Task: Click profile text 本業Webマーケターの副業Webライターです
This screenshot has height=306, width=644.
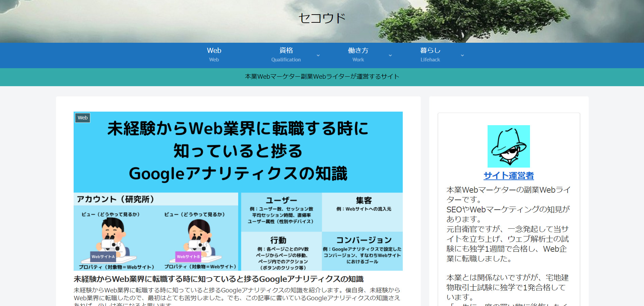Action: (508, 194)
